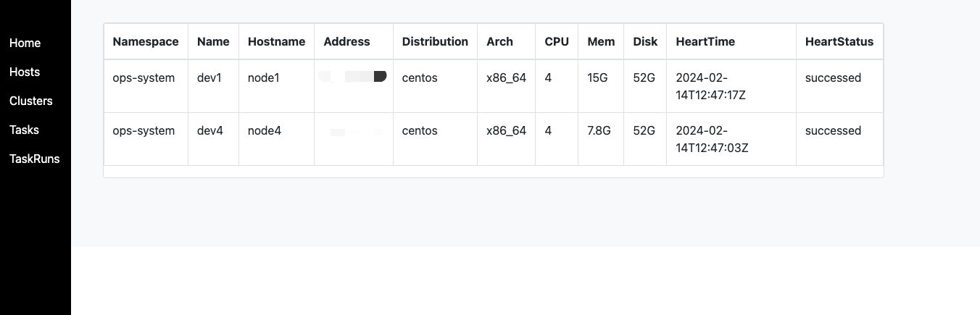Click the HeartStatus column header
The height and width of the screenshot is (315, 980).
[x=839, y=42]
